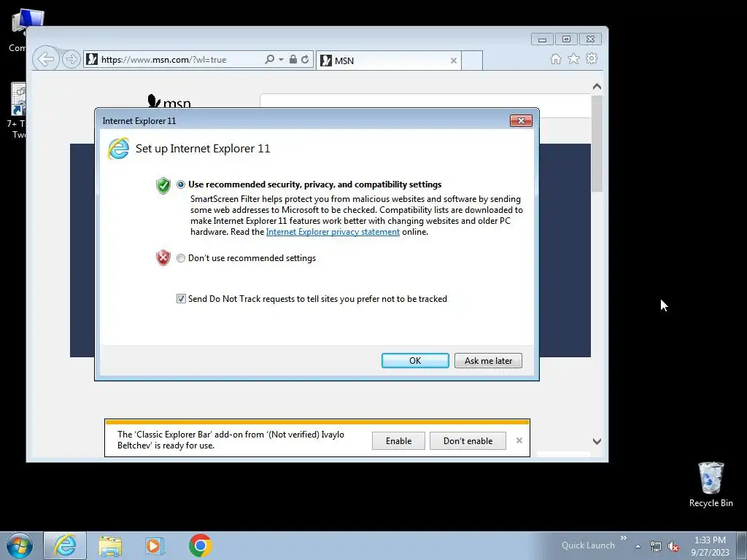
Task: Dismiss the add-on notification bar
Action: pyautogui.click(x=519, y=440)
